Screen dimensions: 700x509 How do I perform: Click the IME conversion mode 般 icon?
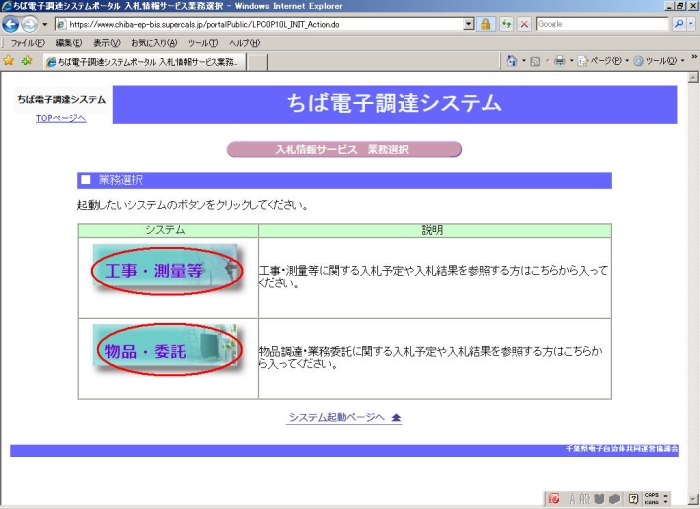click(x=585, y=499)
